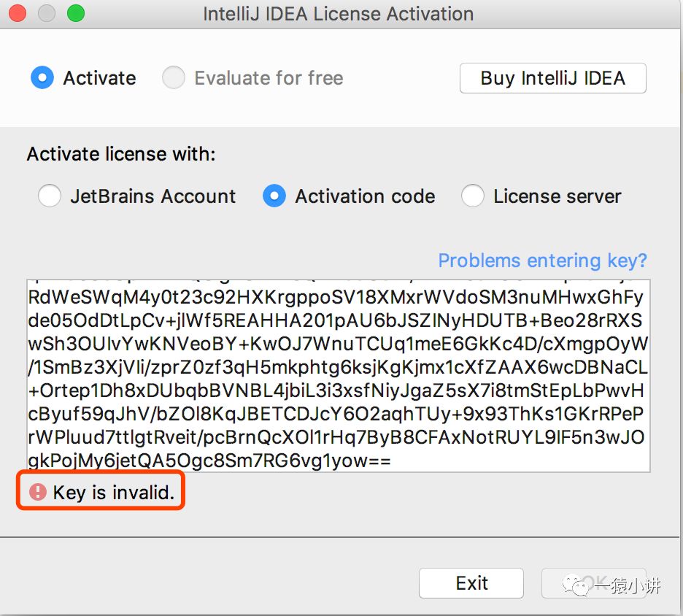This screenshot has height=616, width=683.
Task: Switch to License server activation
Action: pos(473,196)
